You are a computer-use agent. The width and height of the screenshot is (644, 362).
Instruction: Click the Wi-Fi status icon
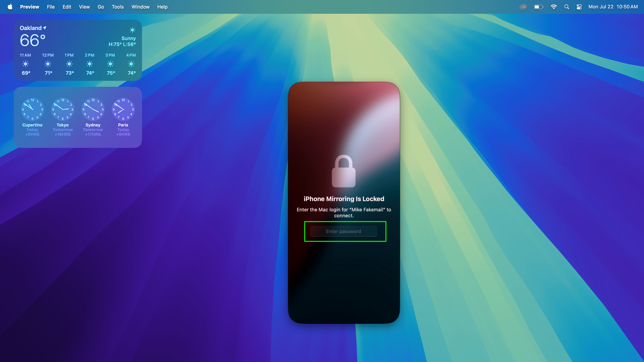point(554,7)
